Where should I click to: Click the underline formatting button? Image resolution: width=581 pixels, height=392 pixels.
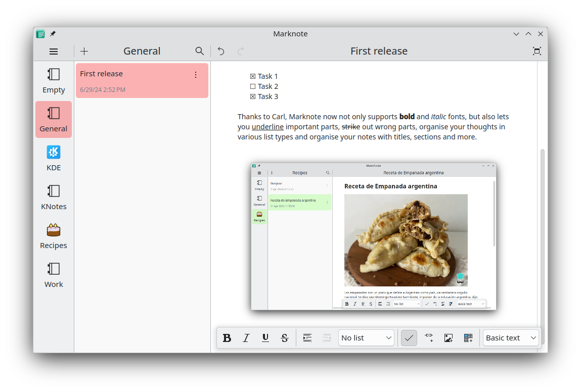265,338
